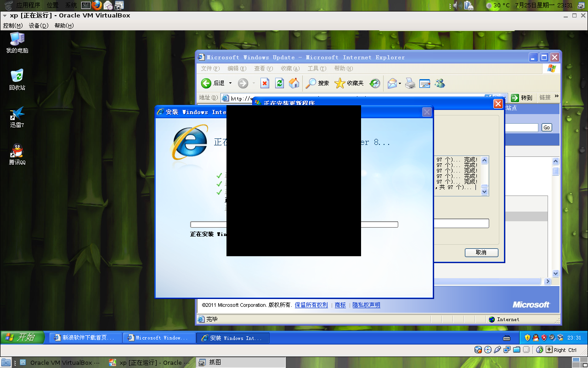Click the Print icon in IE toolbar

click(410, 83)
